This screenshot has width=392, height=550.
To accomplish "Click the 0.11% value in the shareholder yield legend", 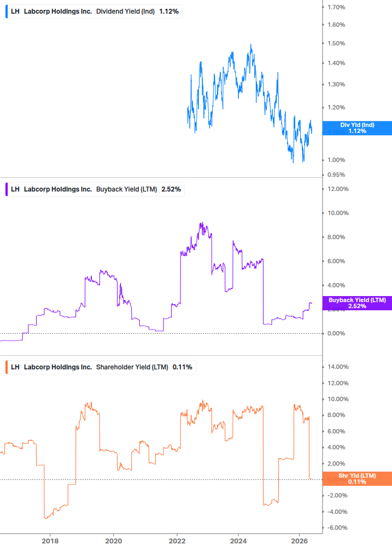I will 182,367.
